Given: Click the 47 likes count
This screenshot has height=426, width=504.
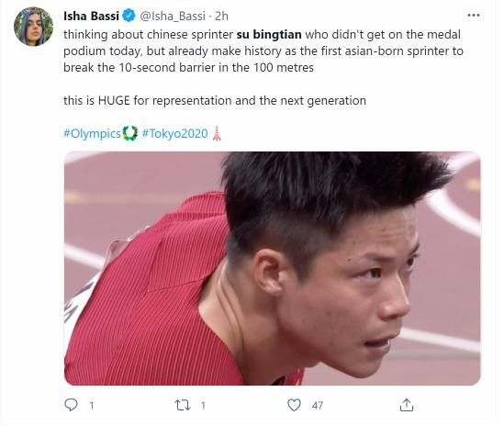Looking at the screenshot, I should coord(318,406).
